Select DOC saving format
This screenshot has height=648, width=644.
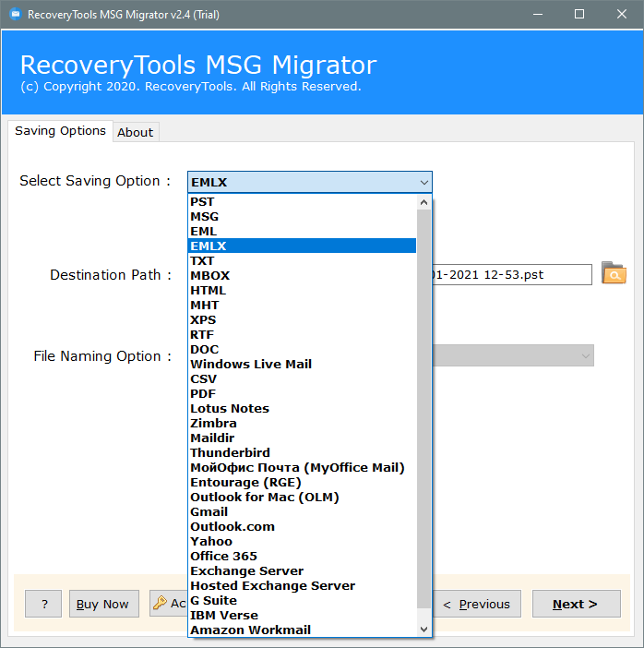pos(302,349)
